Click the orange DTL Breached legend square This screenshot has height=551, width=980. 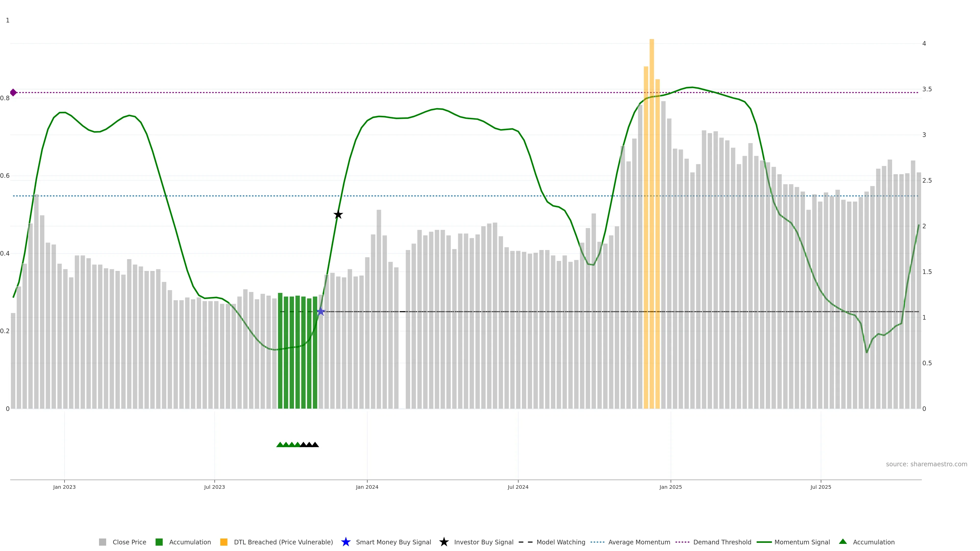pyautogui.click(x=224, y=542)
